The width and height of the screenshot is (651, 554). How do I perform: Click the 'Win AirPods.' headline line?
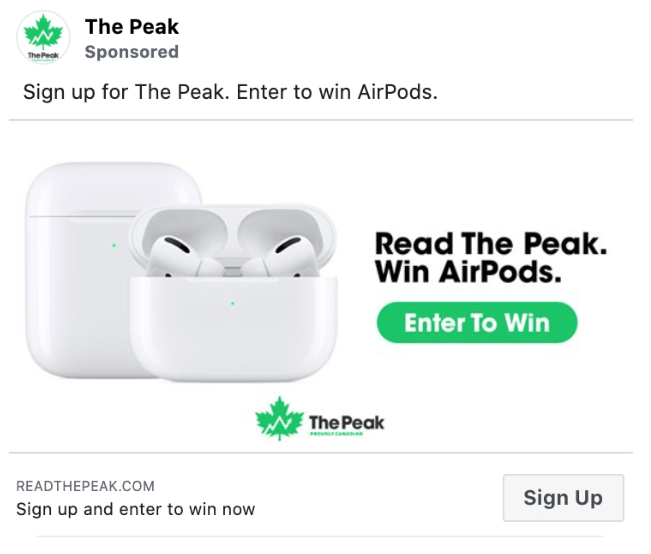(468, 272)
